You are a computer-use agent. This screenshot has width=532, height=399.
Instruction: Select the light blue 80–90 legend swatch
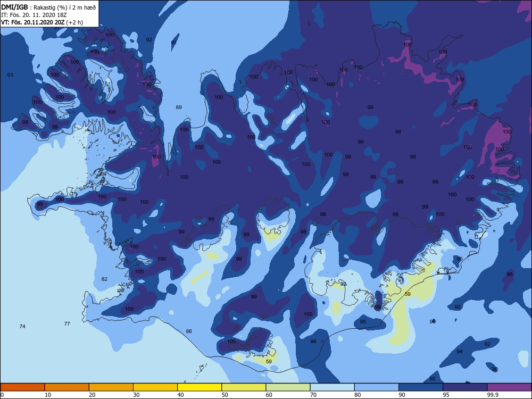tap(377, 387)
